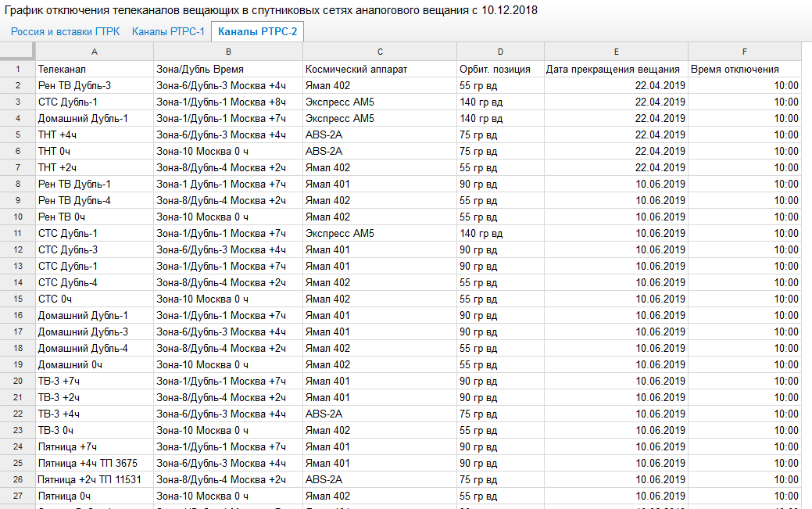
Task: Click the select-all corner above row 1
Action: point(17,52)
